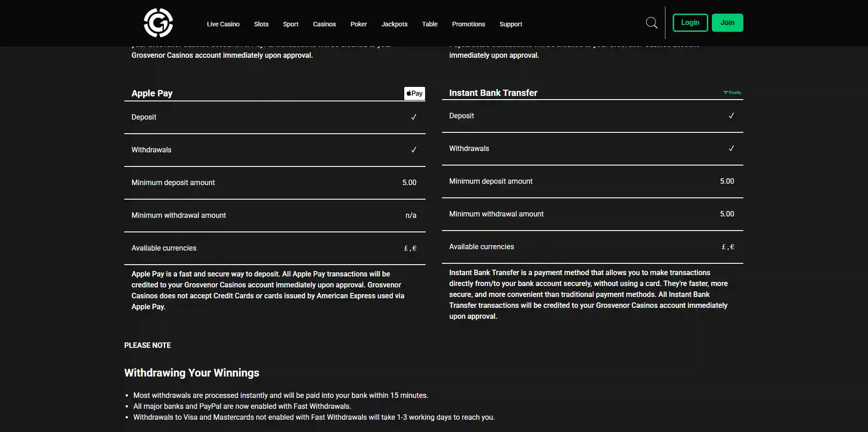Open the Sport menu item
The image size is (868, 432).
coord(291,24)
